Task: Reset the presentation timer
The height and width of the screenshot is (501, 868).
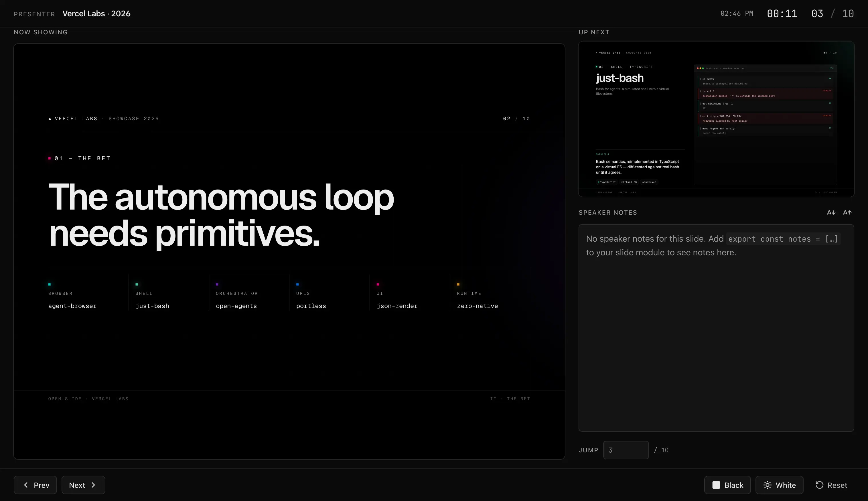Action: click(x=831, y=485)
